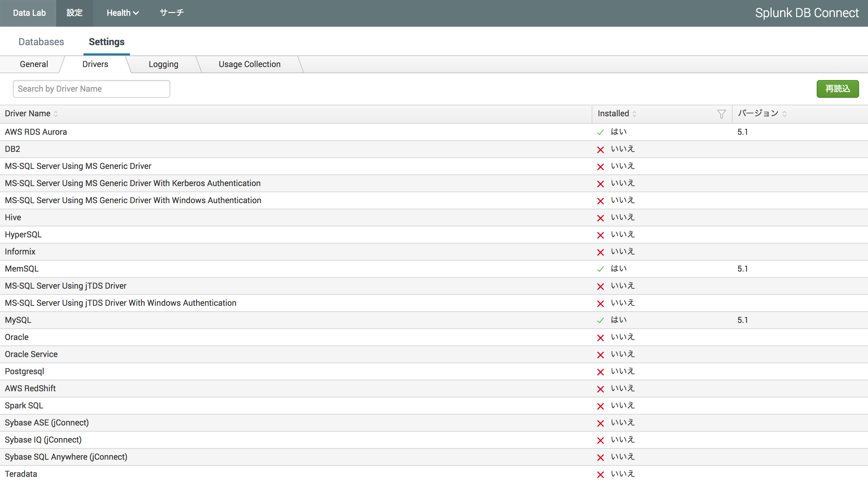Click red X icon for Postgresql row
This screenshot has height=485, width=868.
(600, 372)
